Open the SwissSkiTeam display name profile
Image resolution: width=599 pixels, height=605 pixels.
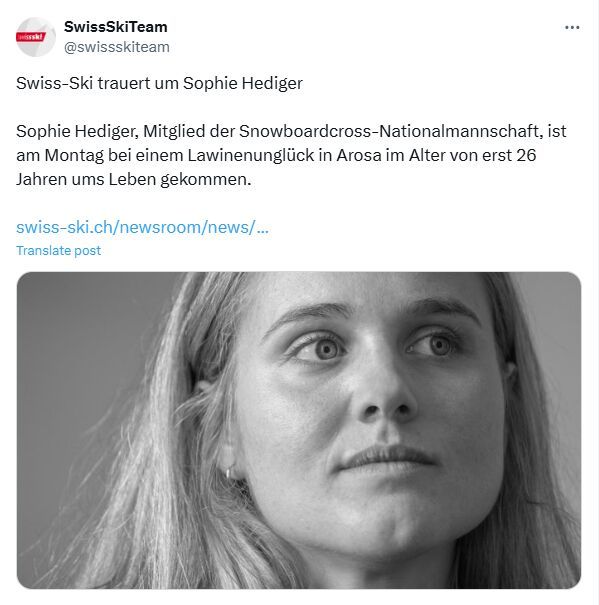point(115,27)
